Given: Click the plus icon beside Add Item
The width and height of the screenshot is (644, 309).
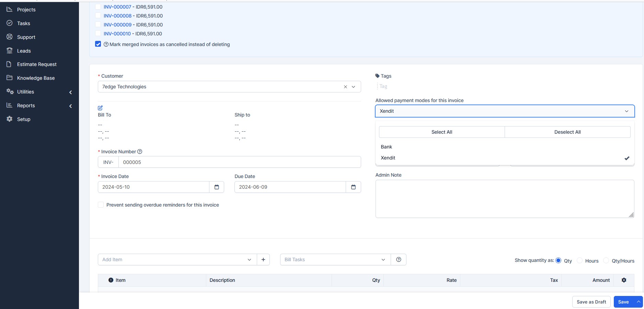Looking at the screenshot, I should coord(263,260).
